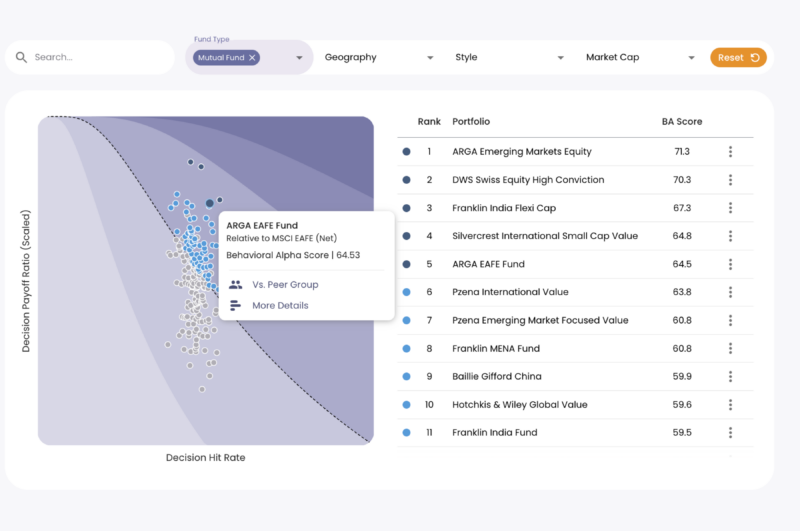This screenshot has width=800, height=531.
Task: Click the 59.9 BA Score value
Action: [x=682, y=376]
